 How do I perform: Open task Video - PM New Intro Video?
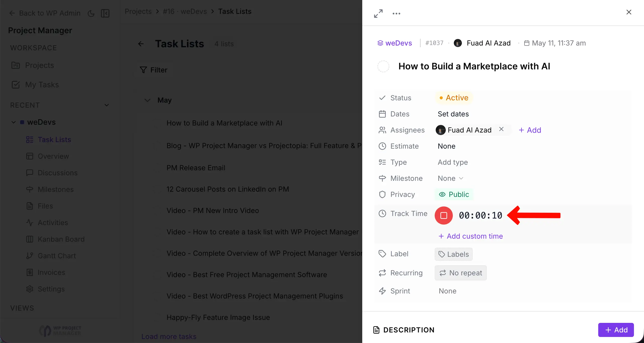tap(213, 210)
